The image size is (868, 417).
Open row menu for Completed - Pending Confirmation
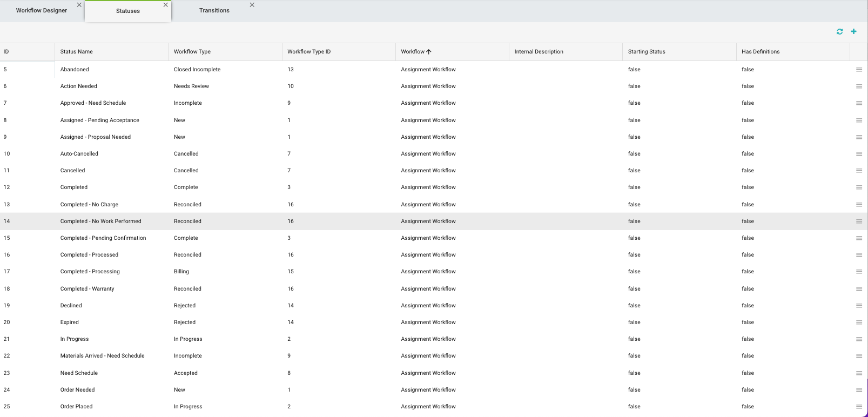pyautogui.click(x=859, y=238)
